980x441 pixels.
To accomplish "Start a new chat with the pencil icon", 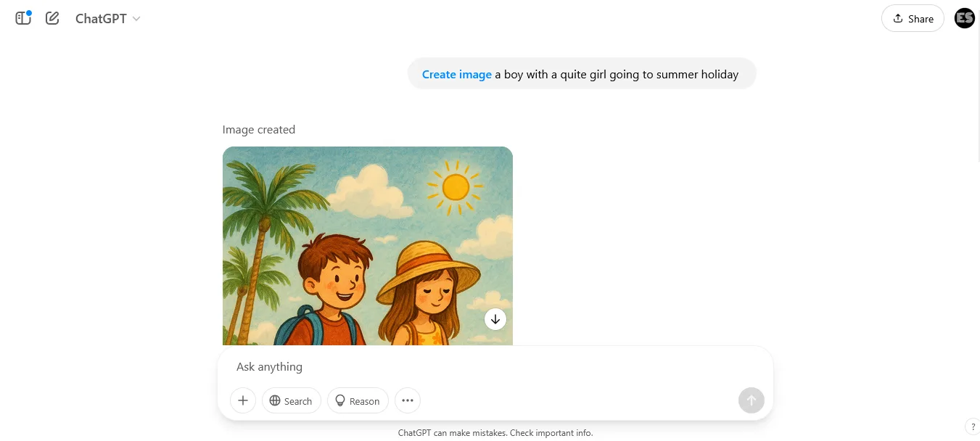I will coord(52,18).
